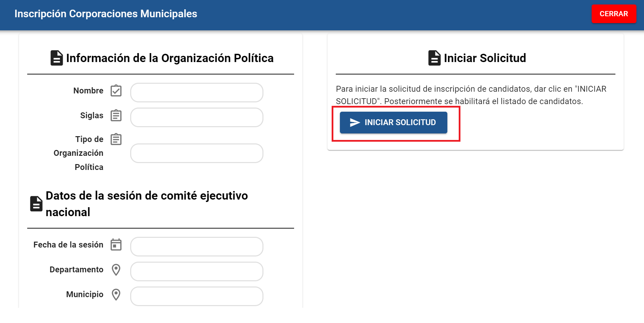Click the checkmark clipboard icon beside Nombre

116,91
